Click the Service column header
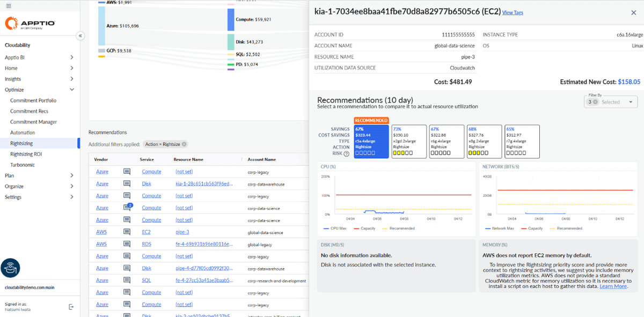 click(147, 159)
